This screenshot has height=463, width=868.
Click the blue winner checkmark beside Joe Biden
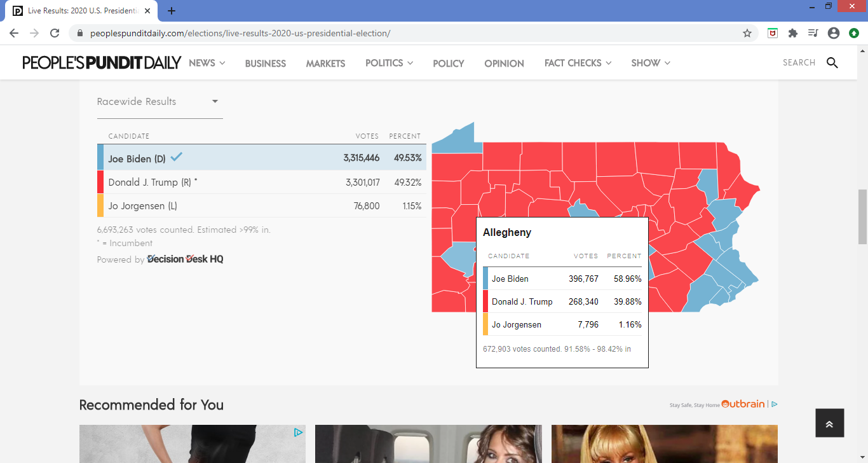[x=177, y=156]
